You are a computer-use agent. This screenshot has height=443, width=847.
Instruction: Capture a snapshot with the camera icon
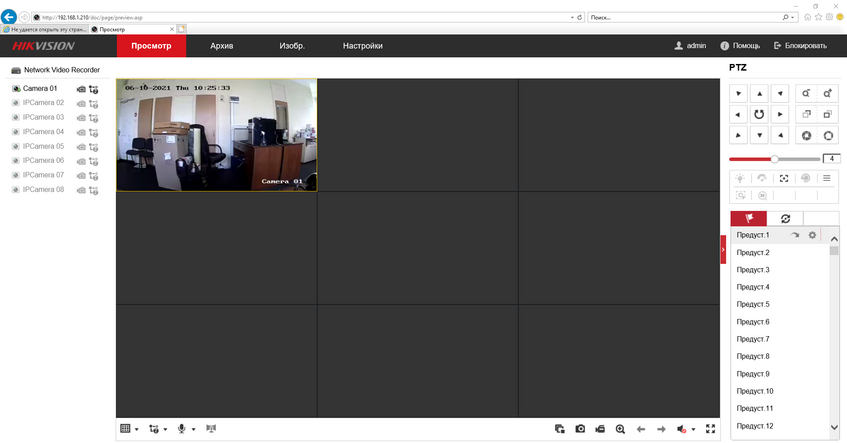[580, 429]
